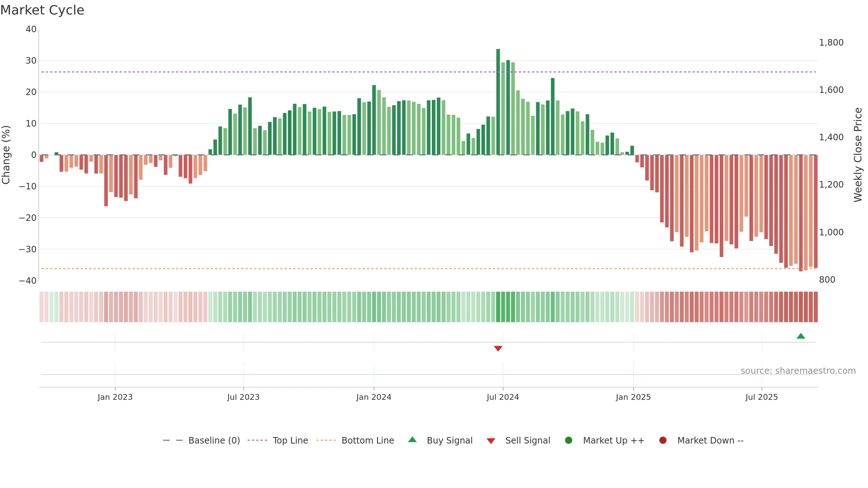Click the green circle icon in legend
The image size is (868, 488).
(x=569, y=440)
